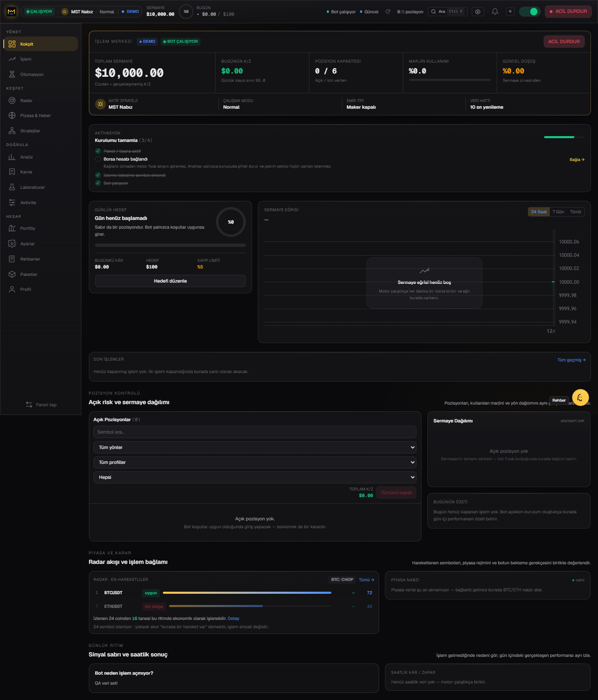Image resolution: width=598 pixels, height=700 pixels.
Task: Click the notification bell icon
Action: click(x=495, y=12)
